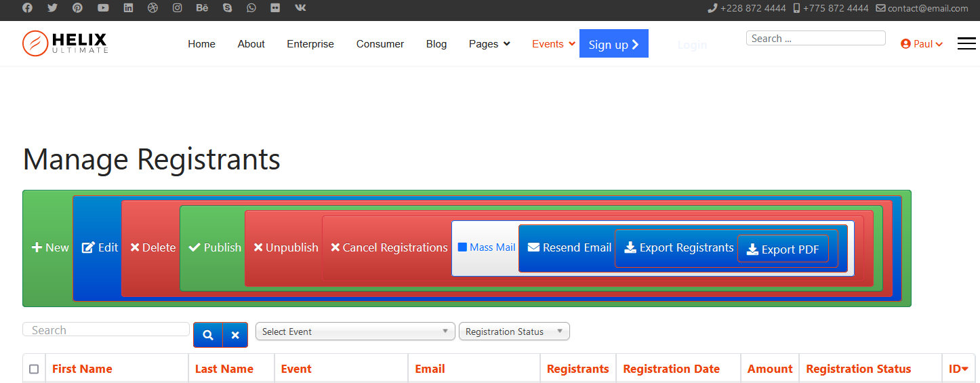Open the Instagram social link

point(178,8)
